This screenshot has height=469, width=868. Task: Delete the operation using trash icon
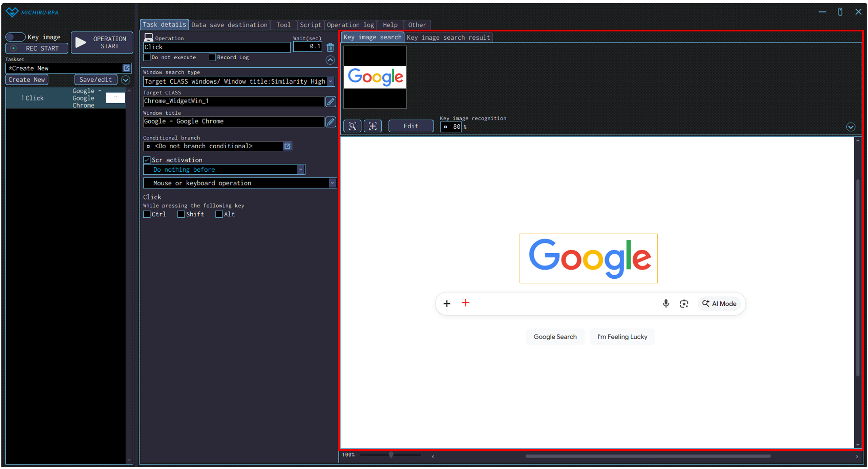click(330, 47)
